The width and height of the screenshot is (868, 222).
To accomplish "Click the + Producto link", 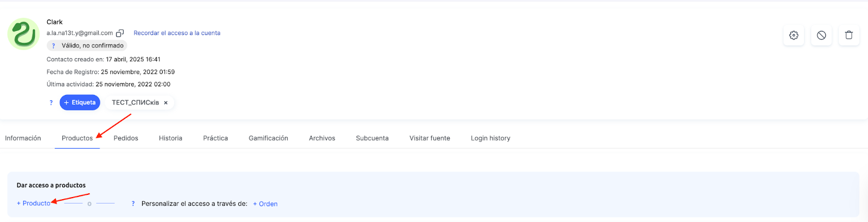I will point(34,204).
